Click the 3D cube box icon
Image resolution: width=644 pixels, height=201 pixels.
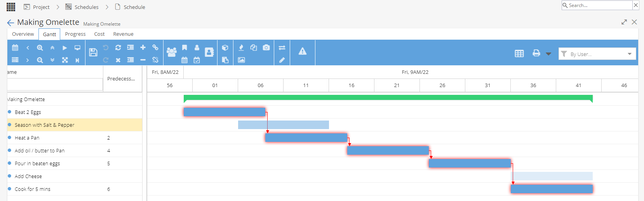click(x=225, y=47)
